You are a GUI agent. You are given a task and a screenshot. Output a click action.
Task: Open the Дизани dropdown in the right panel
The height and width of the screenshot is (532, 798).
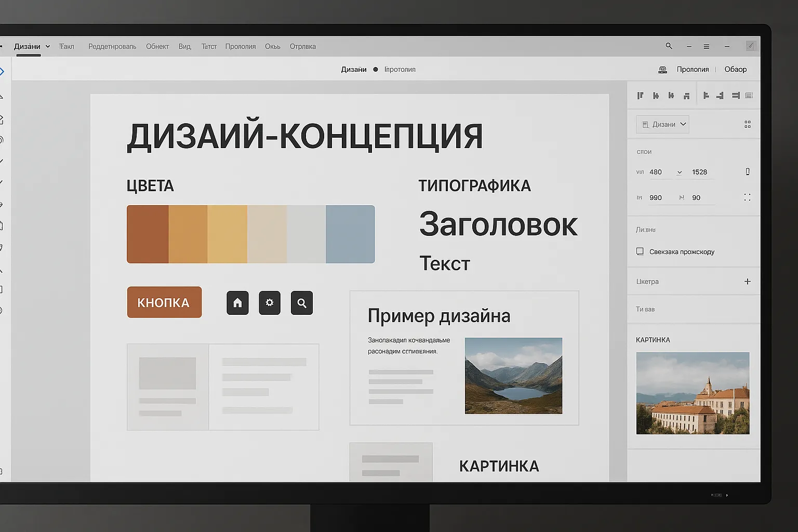coord(662,125)
